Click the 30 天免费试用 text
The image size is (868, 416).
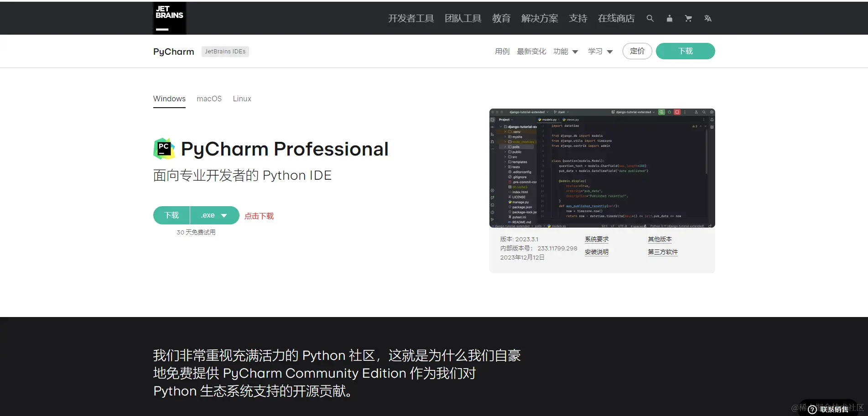click(196, 232)
